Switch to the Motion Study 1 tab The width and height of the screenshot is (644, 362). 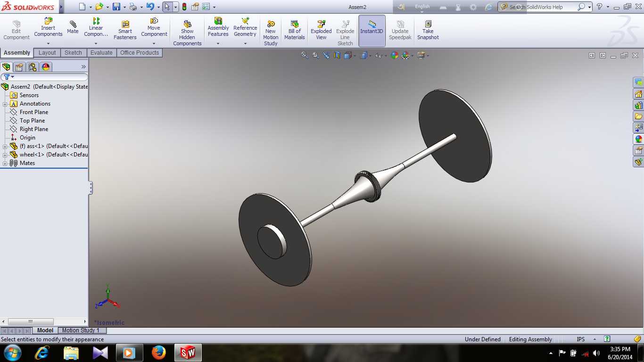point(81,330)
